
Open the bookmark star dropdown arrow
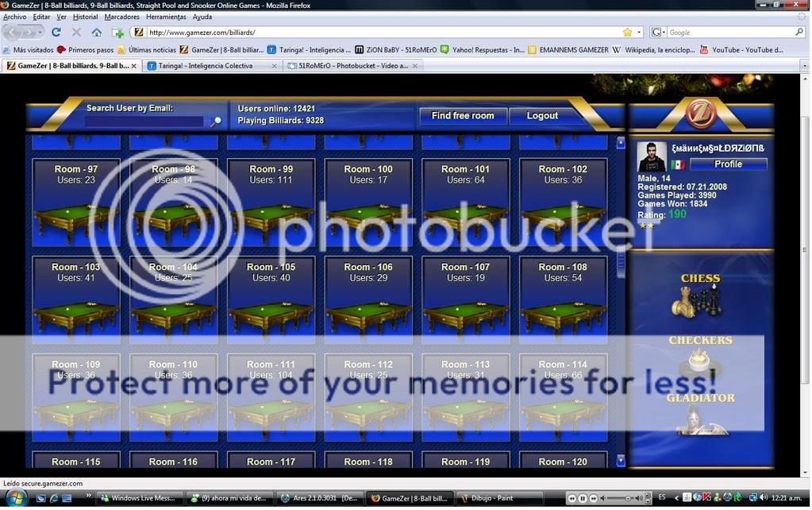(x=639, y=32)
